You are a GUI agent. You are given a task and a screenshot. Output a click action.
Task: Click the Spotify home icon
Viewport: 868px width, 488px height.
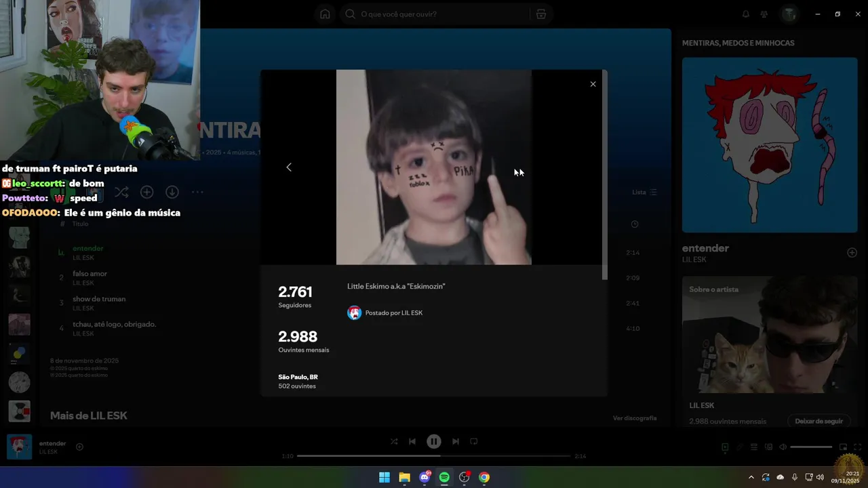pyautogui.click(x=325, y=14)
